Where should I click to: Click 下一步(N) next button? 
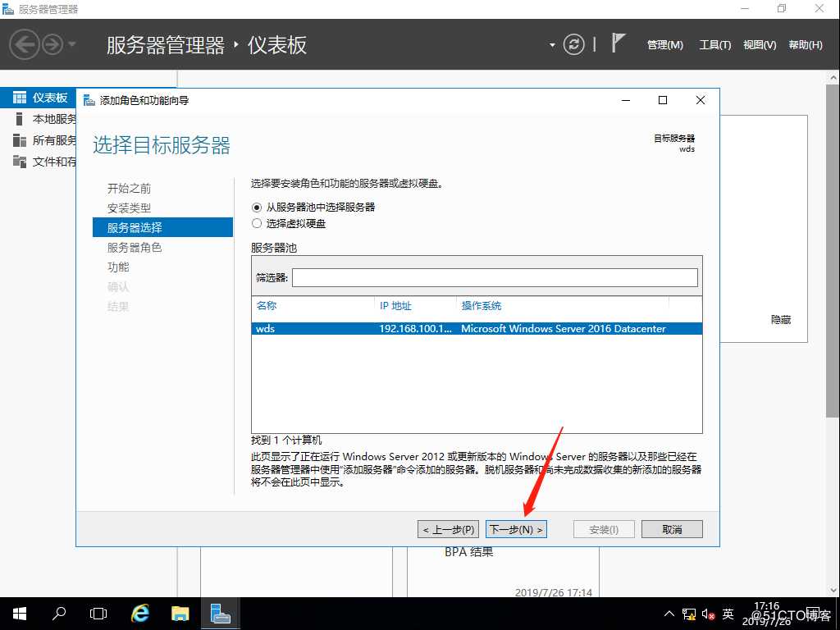pos(516,529)
